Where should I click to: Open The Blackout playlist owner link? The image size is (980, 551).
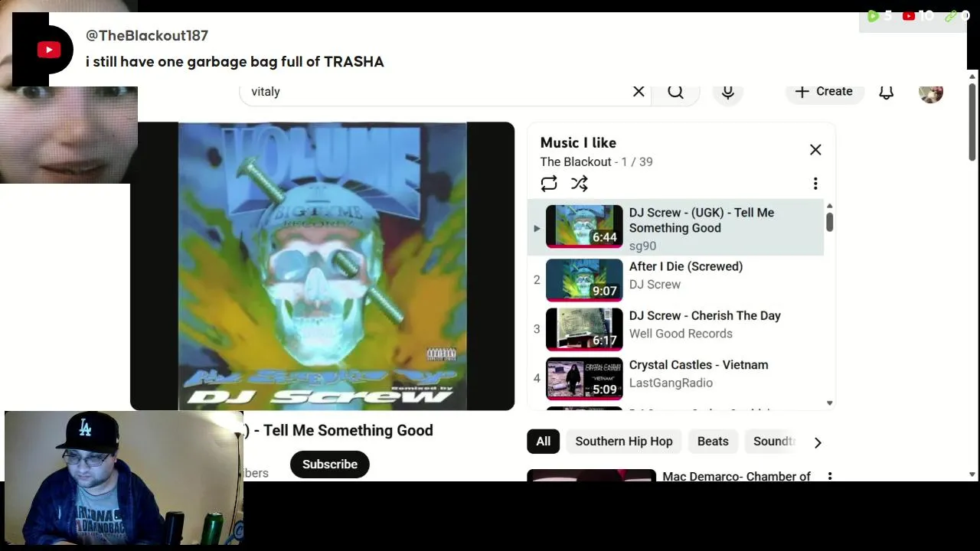(x=576, y=162)
